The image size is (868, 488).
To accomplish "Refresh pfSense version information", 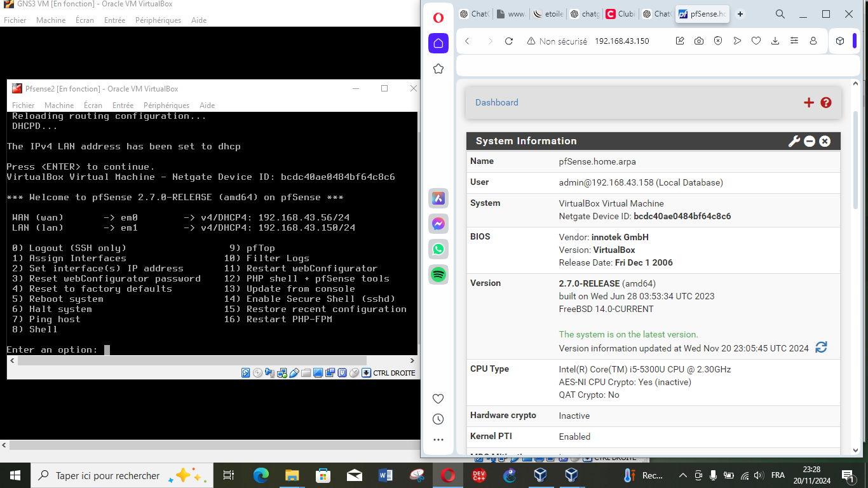I will (820, 348).
